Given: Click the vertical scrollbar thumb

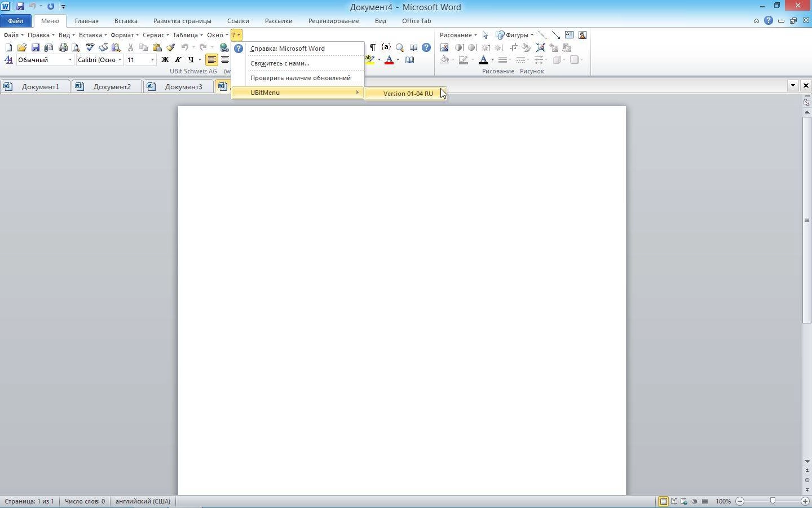Looking at the screenshot, I should tap(807, 220).
